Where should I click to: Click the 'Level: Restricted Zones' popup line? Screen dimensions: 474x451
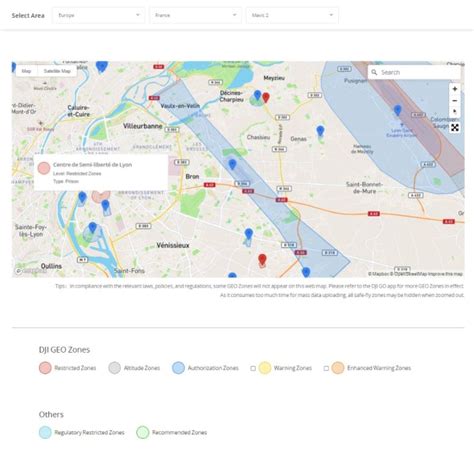point(77,173)
